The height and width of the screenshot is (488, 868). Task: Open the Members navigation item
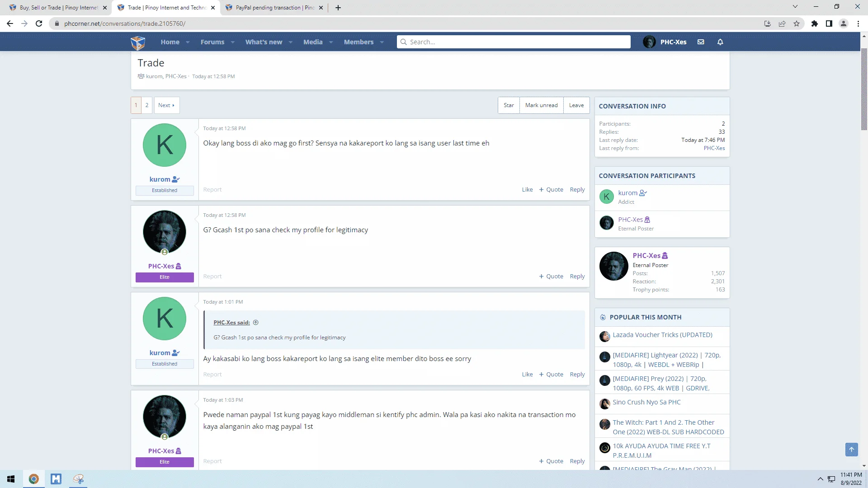(359, 42)
